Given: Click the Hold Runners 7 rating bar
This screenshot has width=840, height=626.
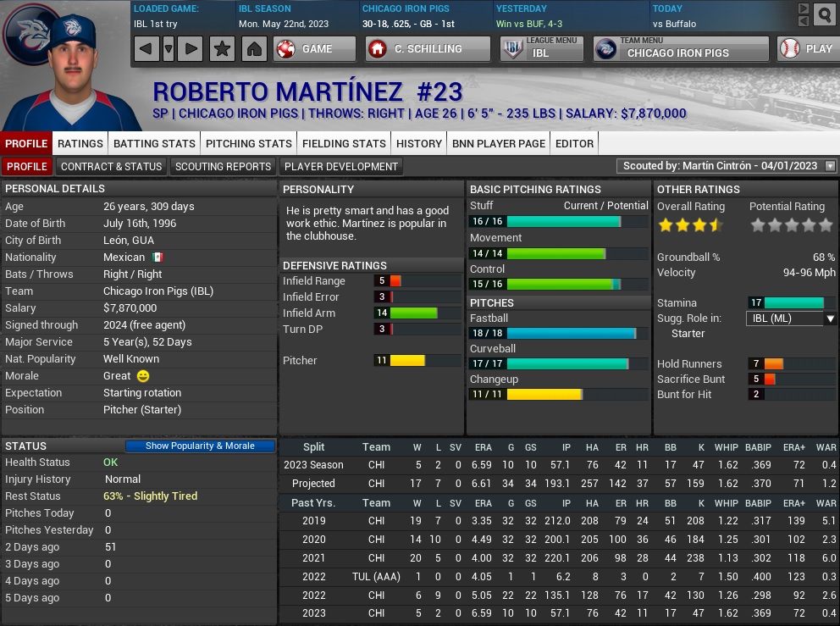Looking at the screenshot, I should [792, 364].
